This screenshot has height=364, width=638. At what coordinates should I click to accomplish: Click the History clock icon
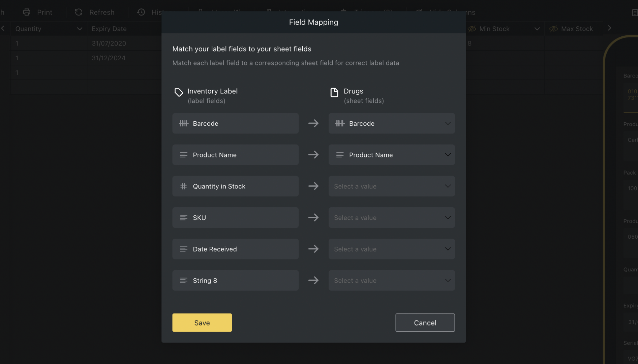(141, 12)
